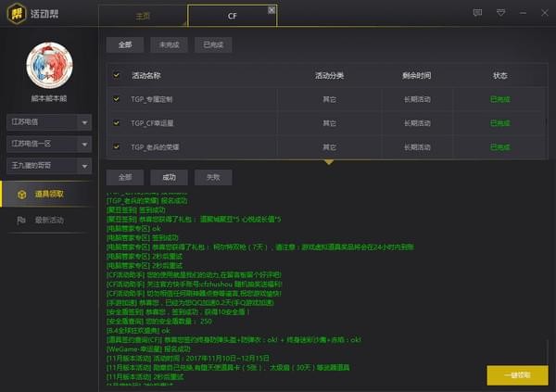Select the TGP_老兵的荣耀 activity name

(x=155, y=146)
